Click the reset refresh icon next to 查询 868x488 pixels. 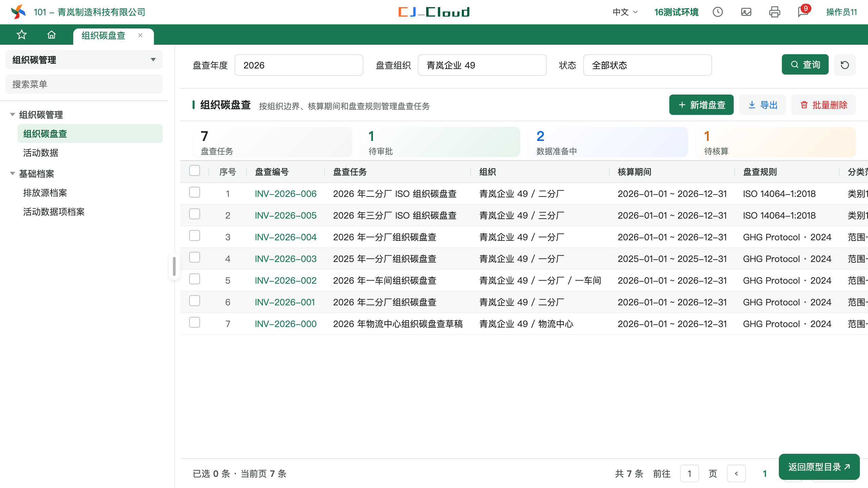coord(845,65)
